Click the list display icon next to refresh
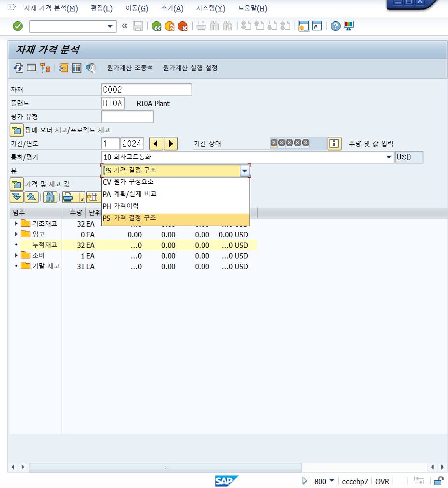Screen dimensions: 448x488 coord(31,68)
